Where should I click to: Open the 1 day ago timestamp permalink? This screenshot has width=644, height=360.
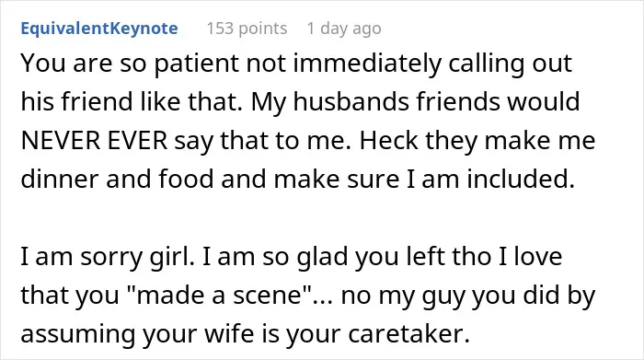coord(344,29)
